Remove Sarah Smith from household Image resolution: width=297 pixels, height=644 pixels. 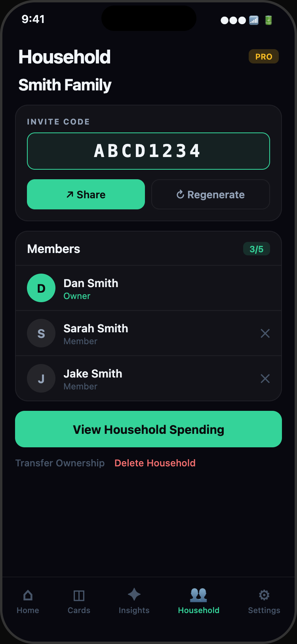[265, 333]
